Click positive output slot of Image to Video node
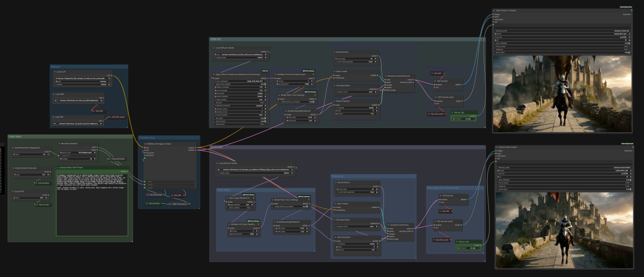The image size is (644, 277). 196,148
